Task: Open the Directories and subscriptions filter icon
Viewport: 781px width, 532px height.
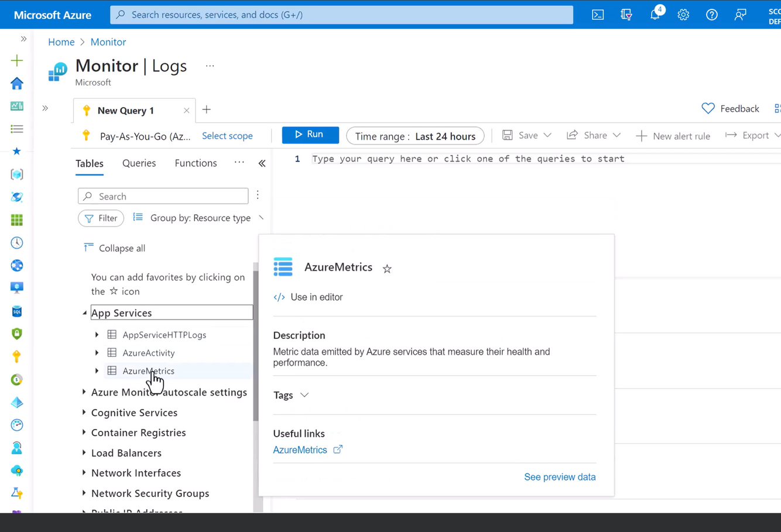Action: (x=626, y=15)
